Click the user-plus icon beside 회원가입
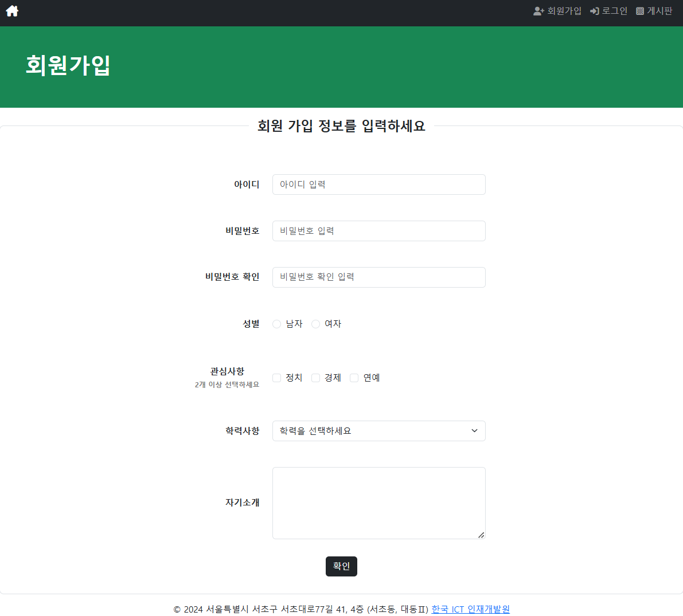 pos(538,11)
